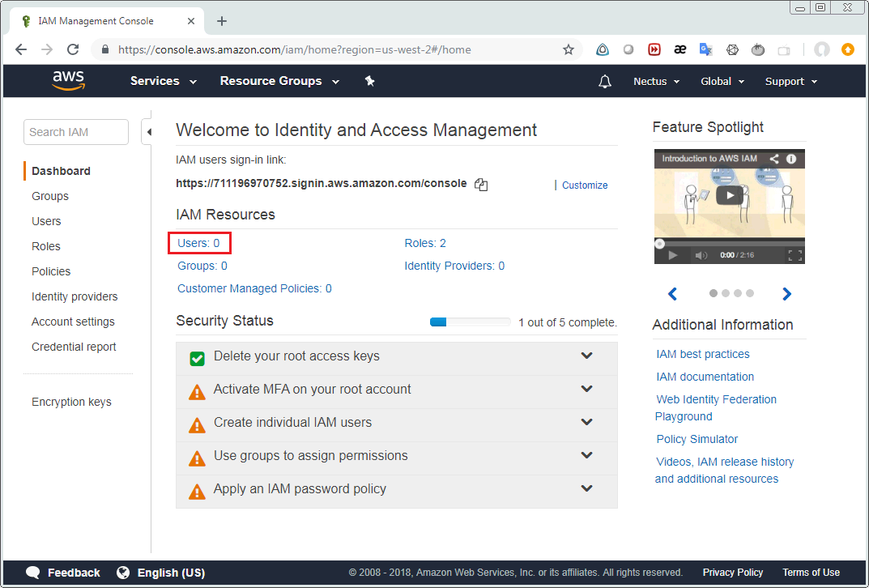The height and width of the screenshot is (588, 869).
Task: Reload the page with refresh icon
Action: pyautogui.click(x=73, y=49)
